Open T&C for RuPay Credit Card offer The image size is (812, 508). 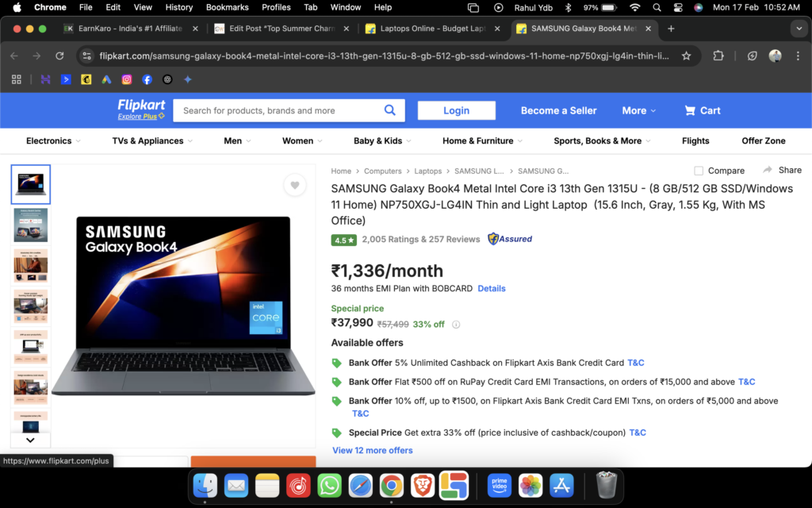point(746,382)
